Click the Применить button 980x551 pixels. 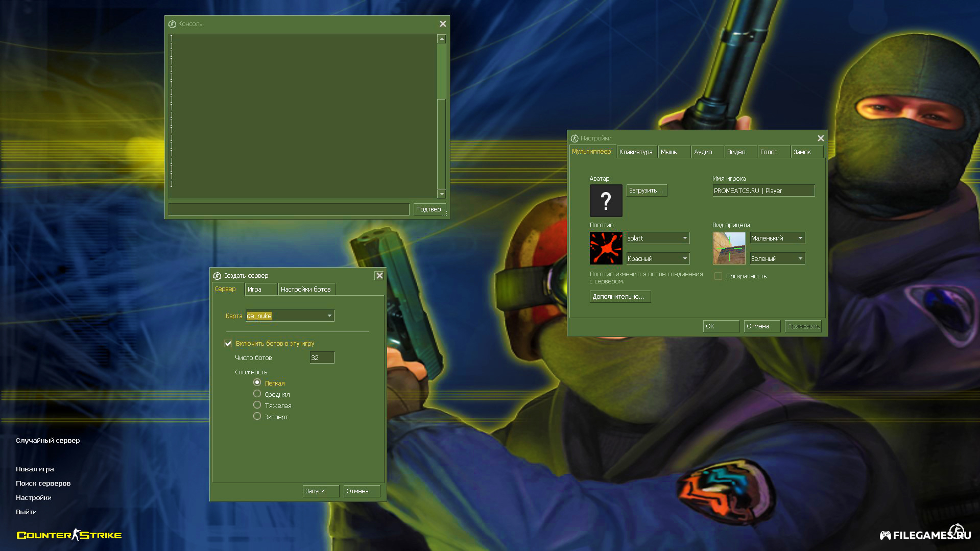[803, 326]
